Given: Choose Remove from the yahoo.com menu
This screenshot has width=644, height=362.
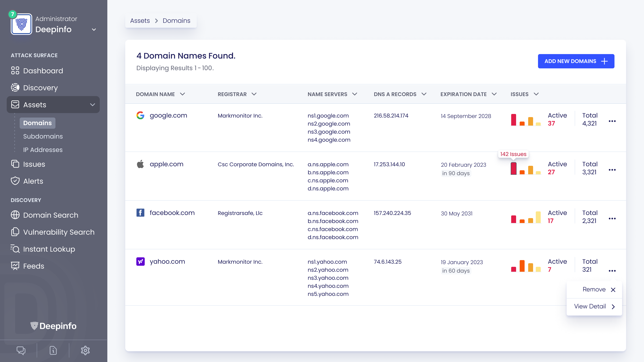Looking at the screenshot, I should point(594,289).
